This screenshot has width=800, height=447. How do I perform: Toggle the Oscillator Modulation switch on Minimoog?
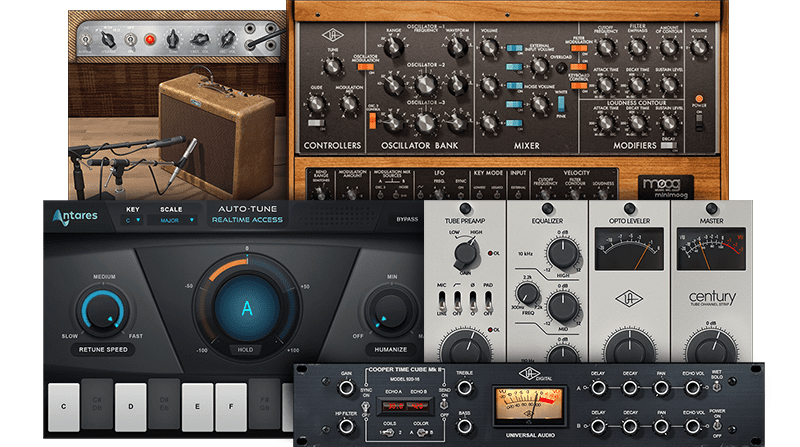pos(366,67)
